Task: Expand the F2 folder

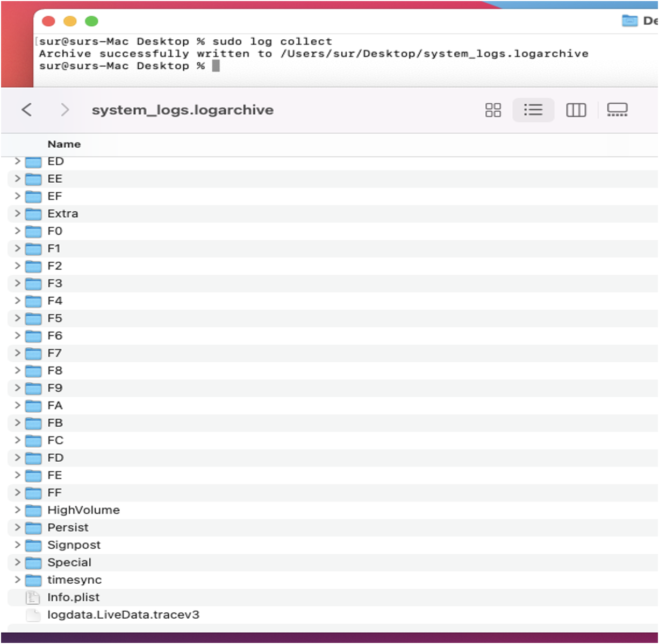Action: pos(17,266)
